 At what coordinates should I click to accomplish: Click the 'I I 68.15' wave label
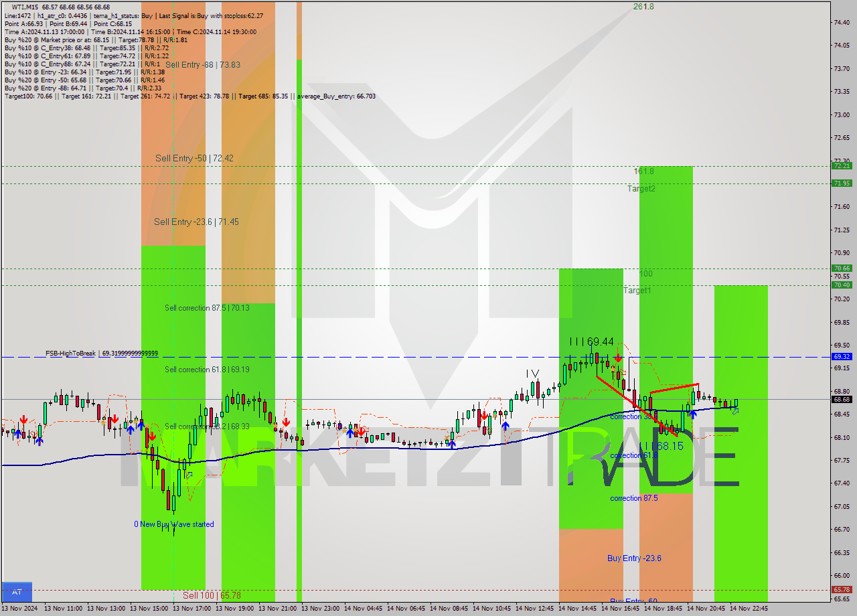661,446
